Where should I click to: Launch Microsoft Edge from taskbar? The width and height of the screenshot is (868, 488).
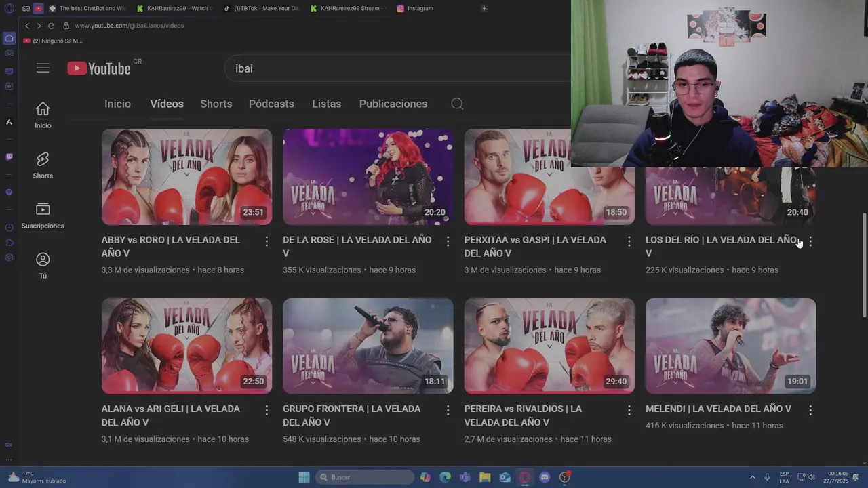point(445,477)
